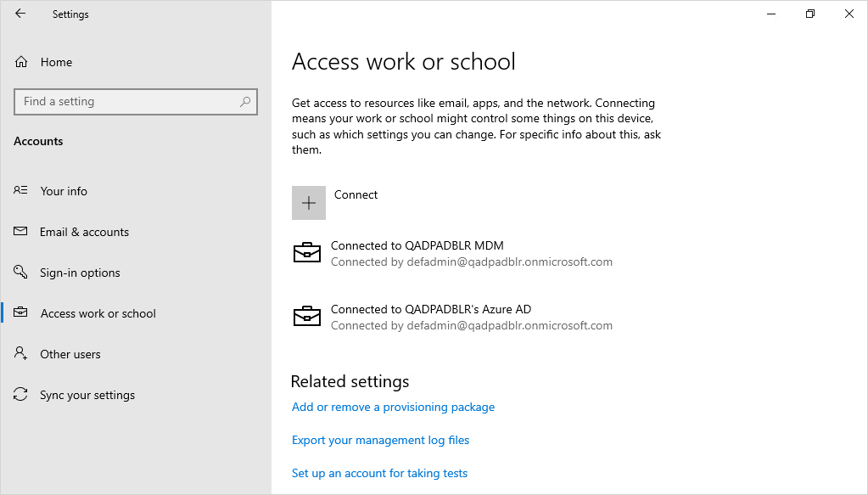
Task: Click the Other users person-plus icon
Action: (20, 353)
